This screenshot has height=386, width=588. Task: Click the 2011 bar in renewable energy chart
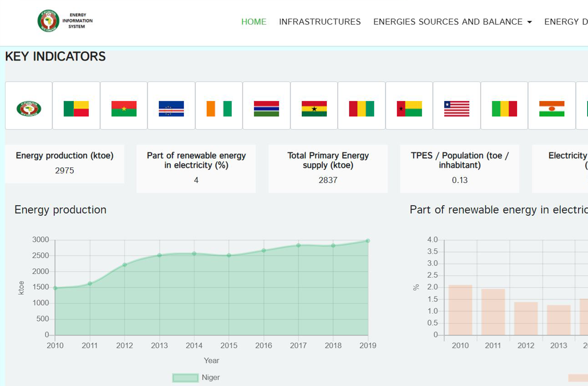(x=493, y=312)
